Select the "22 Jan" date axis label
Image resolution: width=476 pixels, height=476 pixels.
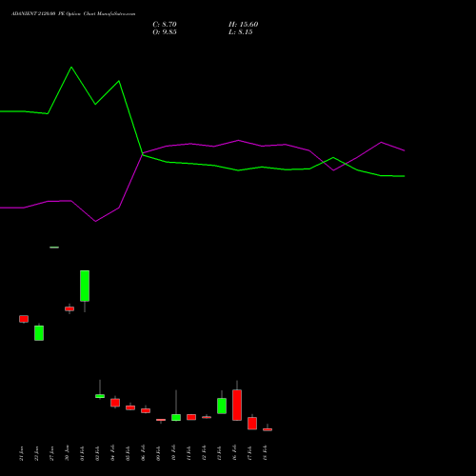[x=36, y=453]
